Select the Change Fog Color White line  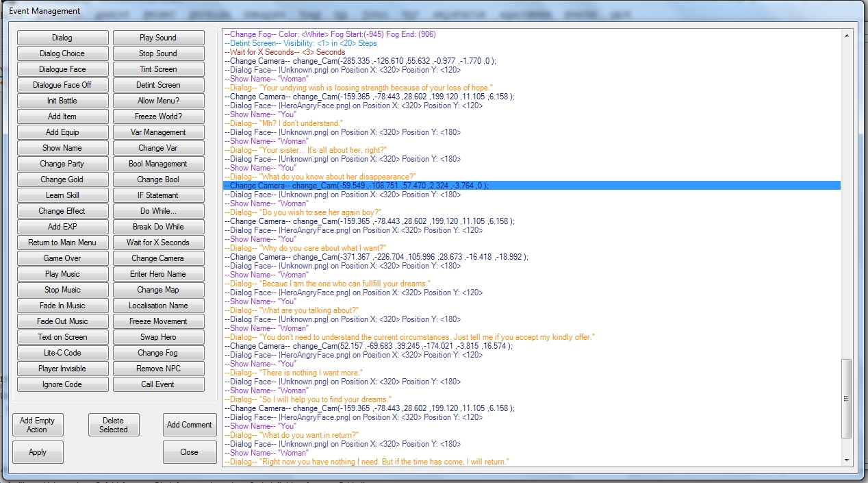pyautogui.click(x=532, y=34)
